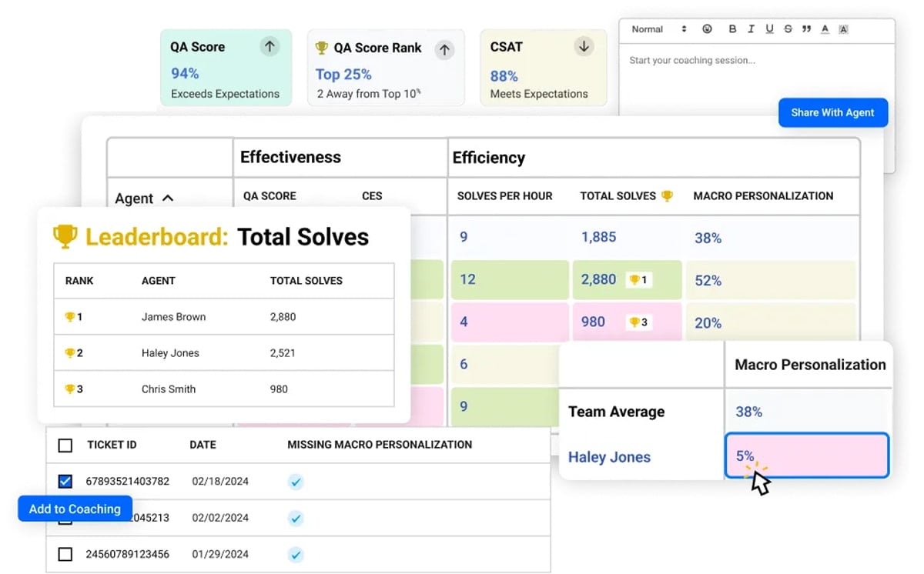Collapse the Agent column sort chevron
Image resolution: width=924 pixels, height=574 pixels.
pos(168,199)
